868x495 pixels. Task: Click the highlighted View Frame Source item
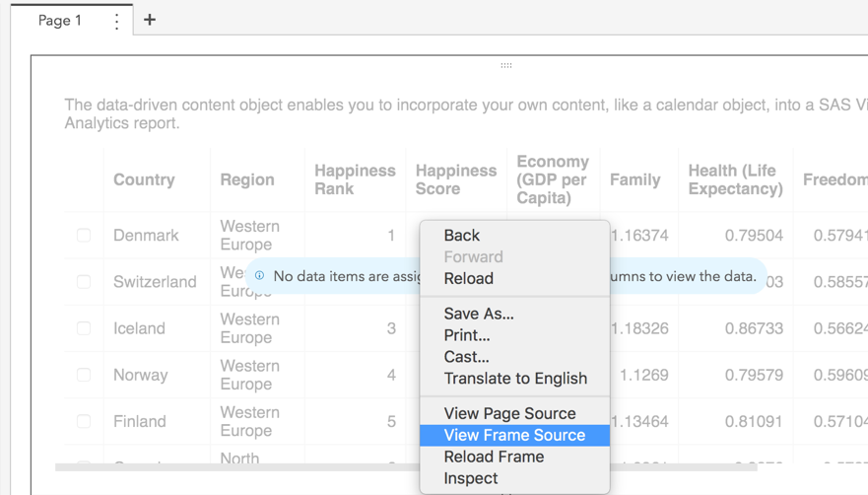click(514, 436)
